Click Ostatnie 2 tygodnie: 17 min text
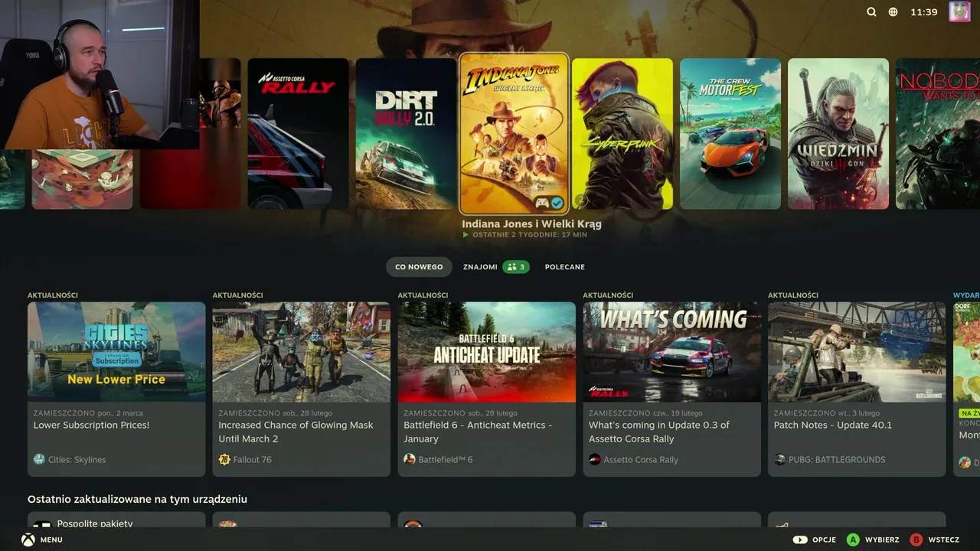 [x=529, y=235]
